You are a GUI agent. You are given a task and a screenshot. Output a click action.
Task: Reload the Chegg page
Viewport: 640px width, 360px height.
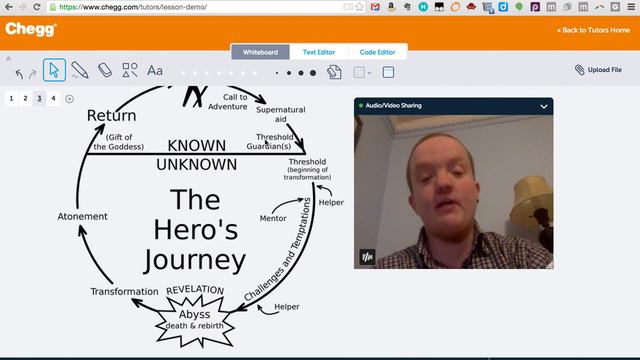pos(37,7)
